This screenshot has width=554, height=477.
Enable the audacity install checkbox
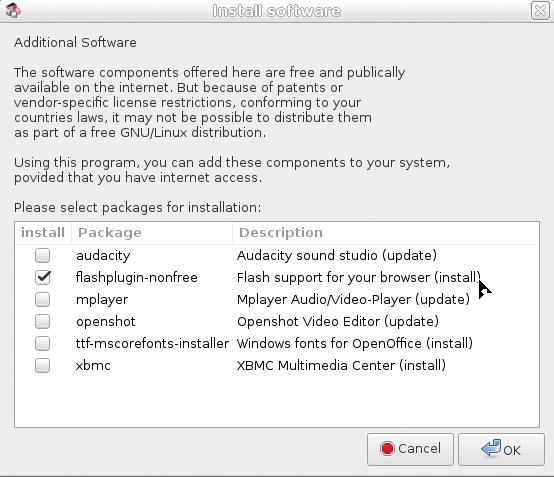(42, 255)
